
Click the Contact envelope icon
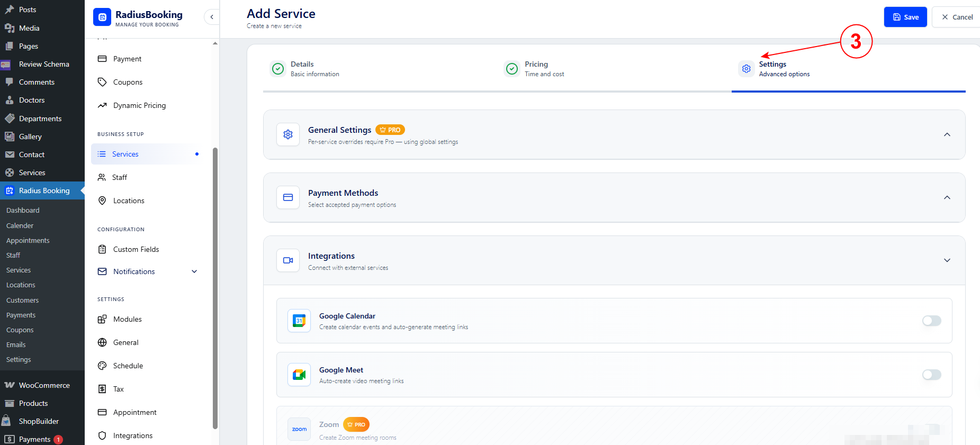pyautogui.click(x=10, y=155)
